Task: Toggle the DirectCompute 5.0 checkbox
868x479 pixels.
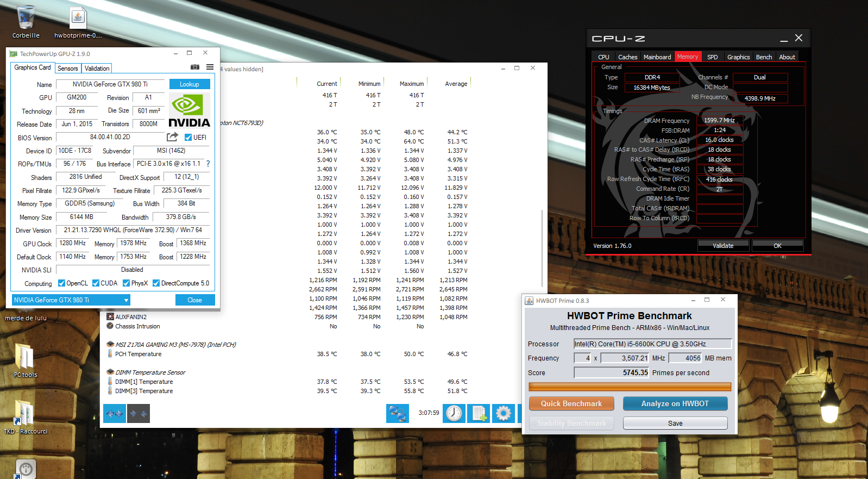Action: 156,283
